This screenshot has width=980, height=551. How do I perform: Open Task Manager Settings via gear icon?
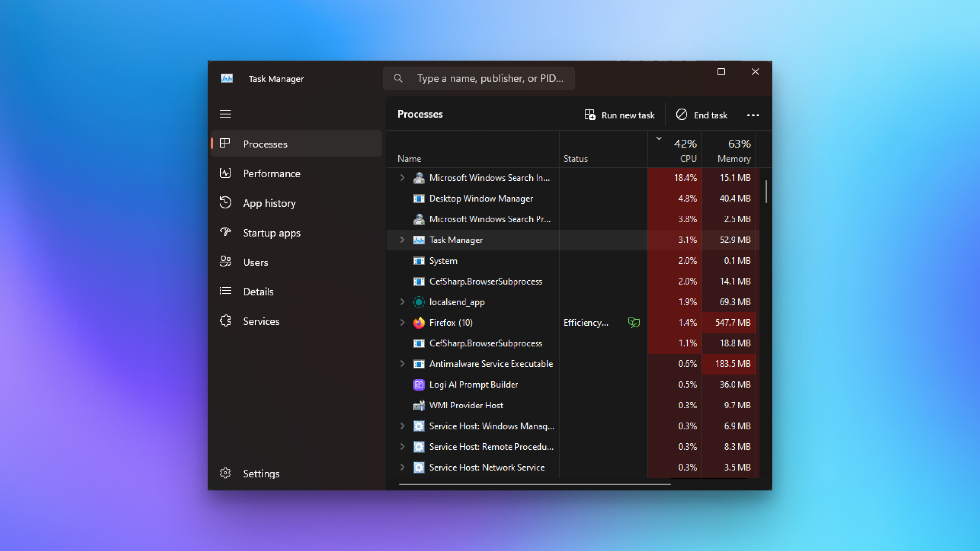225,473
